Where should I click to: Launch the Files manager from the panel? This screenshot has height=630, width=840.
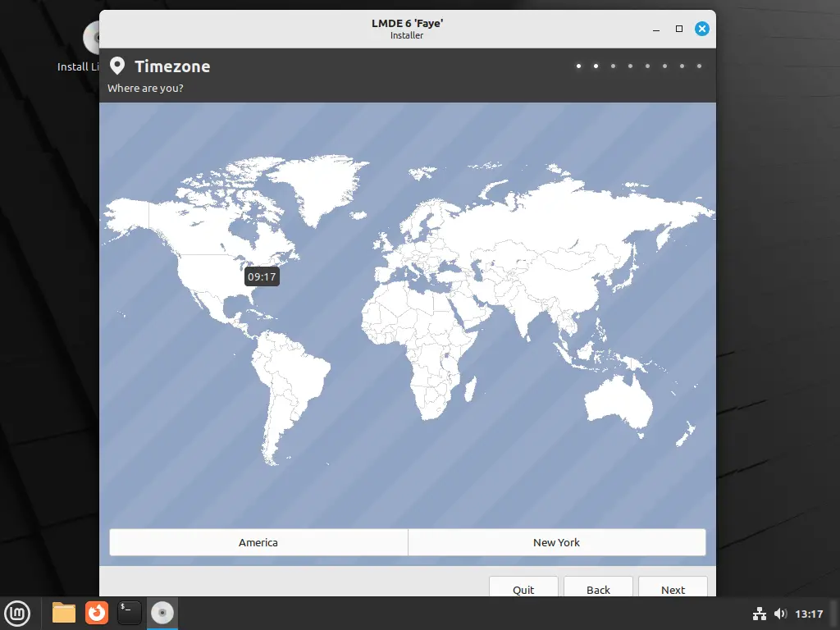pos(64,613)
